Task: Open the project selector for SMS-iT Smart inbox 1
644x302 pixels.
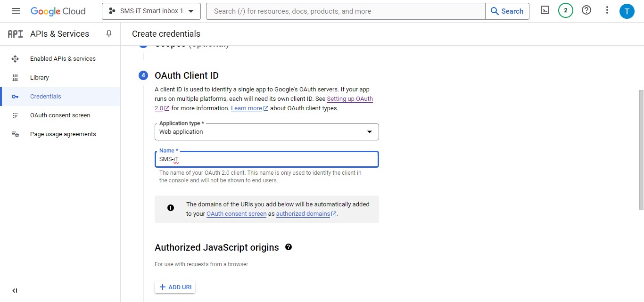Action: click(151, 11)
